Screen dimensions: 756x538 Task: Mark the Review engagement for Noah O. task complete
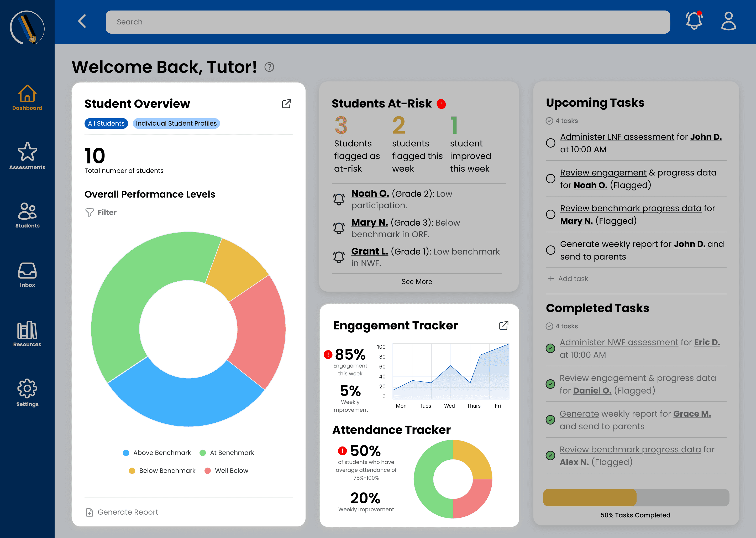click(x=550, y=179)
